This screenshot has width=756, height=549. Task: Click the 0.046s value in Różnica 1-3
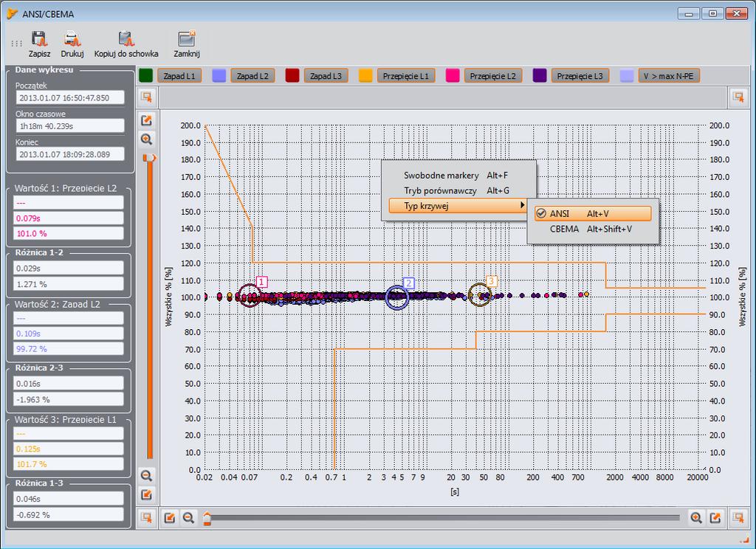(x=69, y=499)
